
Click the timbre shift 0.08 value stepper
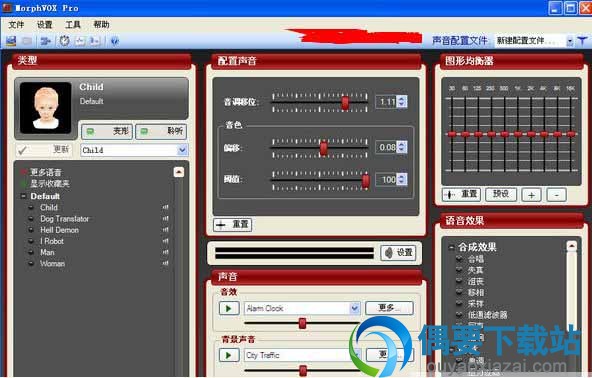coord(402,147)
